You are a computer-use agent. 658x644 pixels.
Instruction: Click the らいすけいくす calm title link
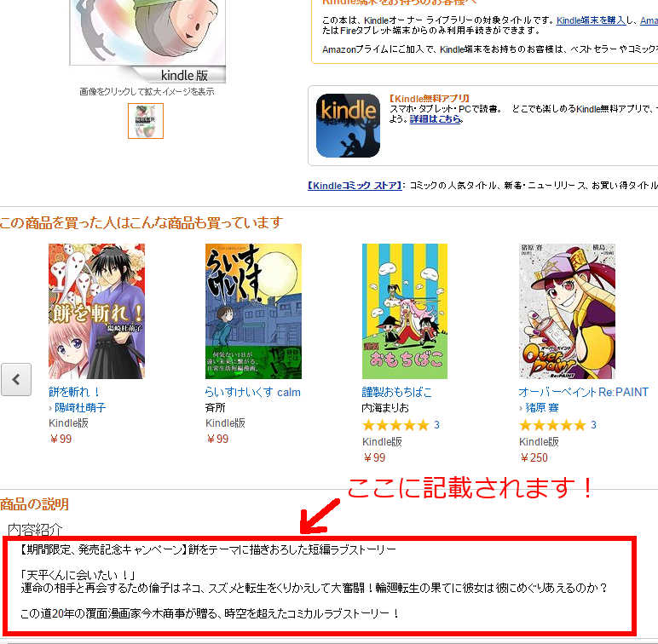[253, 392]
